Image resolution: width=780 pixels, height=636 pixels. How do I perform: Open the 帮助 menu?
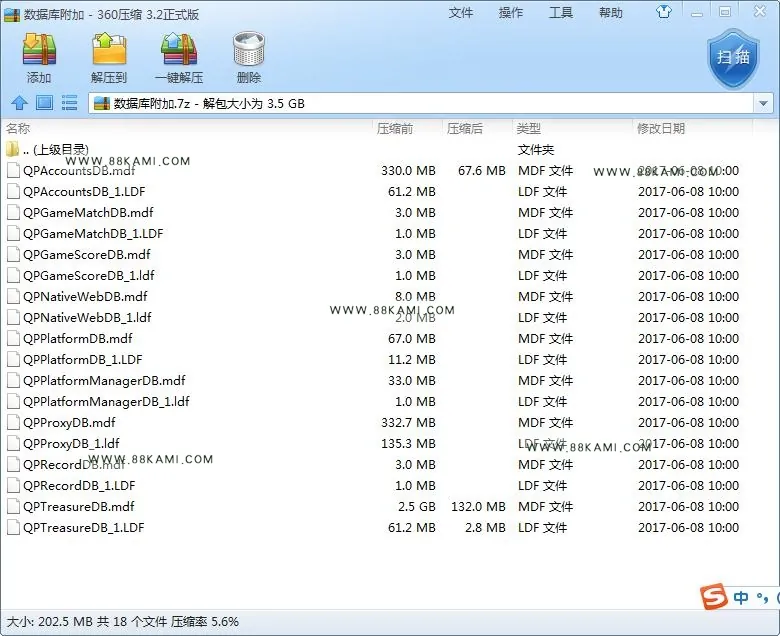(611, 12)
